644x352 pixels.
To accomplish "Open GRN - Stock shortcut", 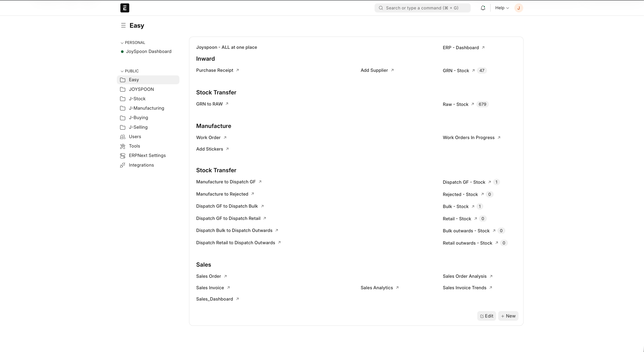I will (x=456, y=70).
